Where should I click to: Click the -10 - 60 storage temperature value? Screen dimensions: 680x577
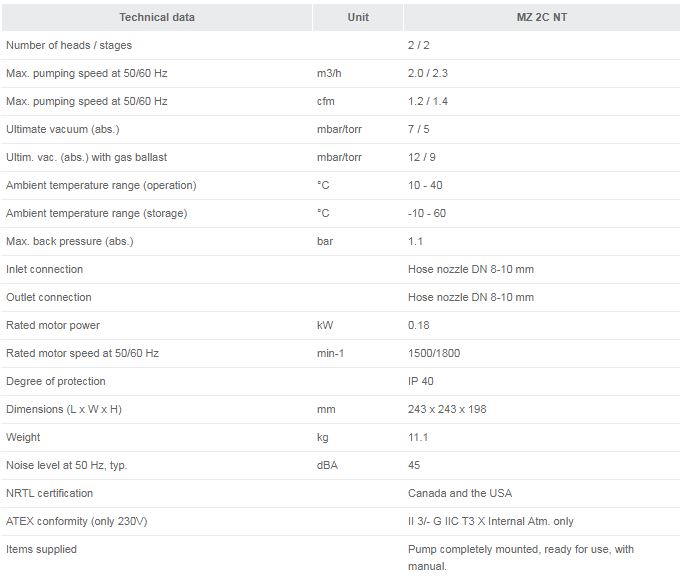[427, 213]
